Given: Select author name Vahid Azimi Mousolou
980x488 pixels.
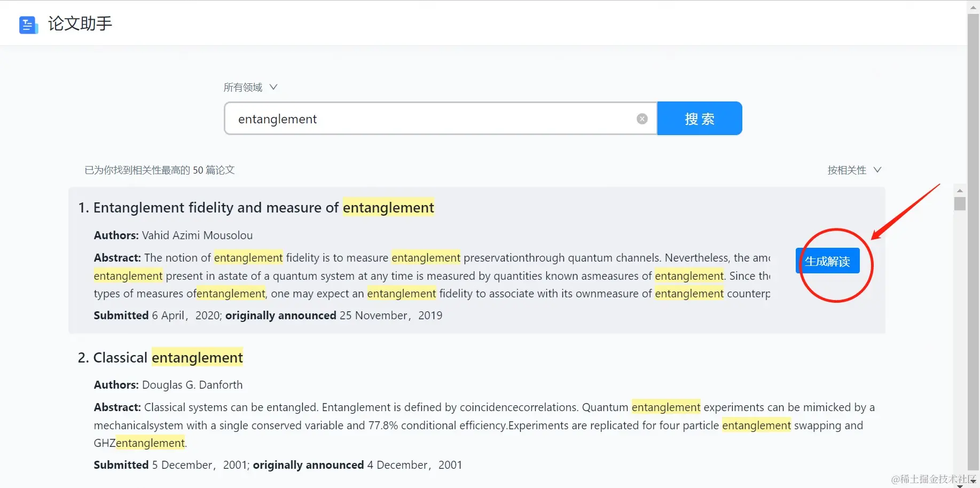Looking at the screenshot, I should (197, 235).
